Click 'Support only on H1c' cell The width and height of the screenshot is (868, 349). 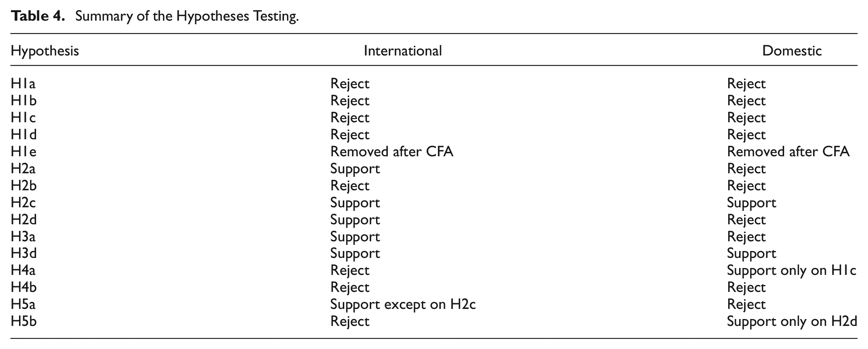(792, 270)
